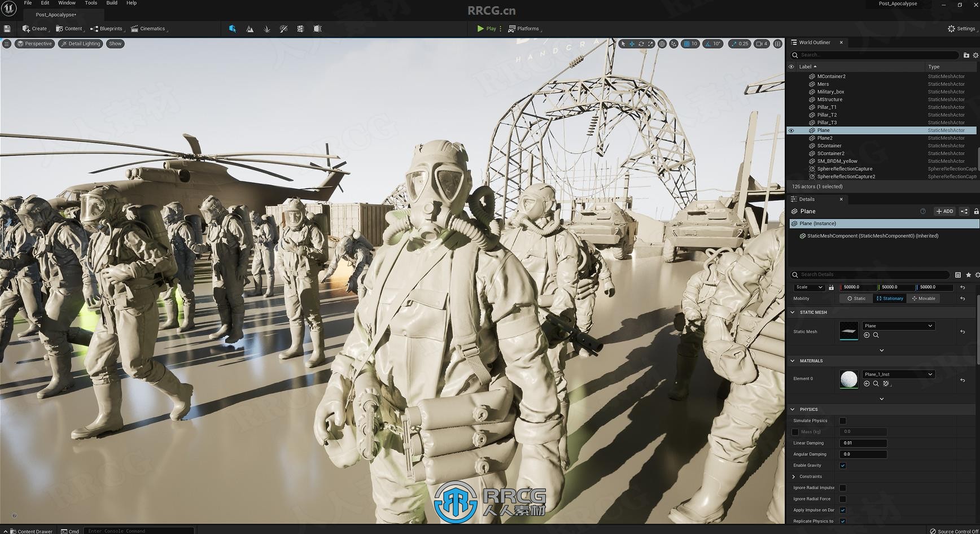The image size is (980, 534).
Task: Collapse the MATERIALS section
Action: pos(793,361)
